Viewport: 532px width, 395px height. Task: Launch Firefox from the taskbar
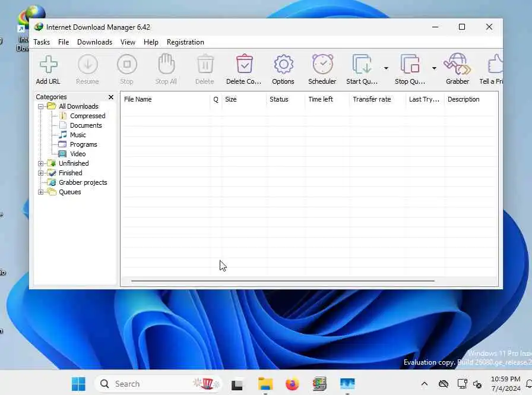(x=292, y=384)
